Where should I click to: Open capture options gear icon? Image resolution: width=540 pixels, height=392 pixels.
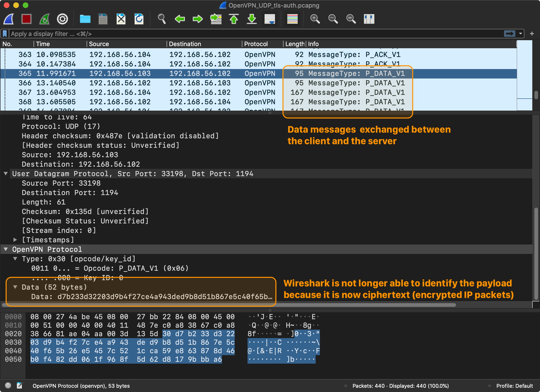[x=62, y=19]
